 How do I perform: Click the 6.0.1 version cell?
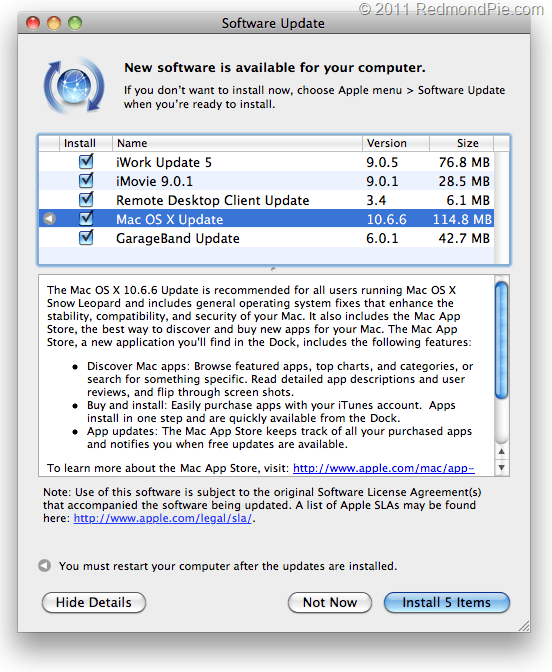click(x=382, y=238)
